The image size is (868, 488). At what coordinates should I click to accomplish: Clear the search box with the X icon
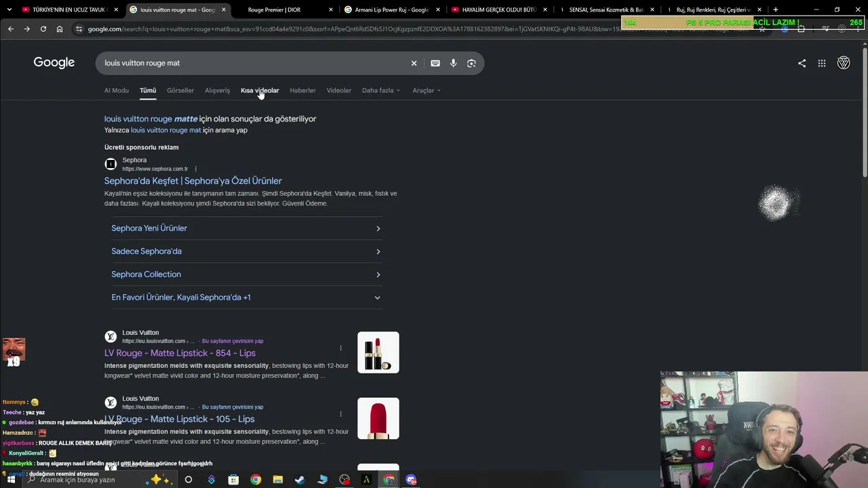414,63
